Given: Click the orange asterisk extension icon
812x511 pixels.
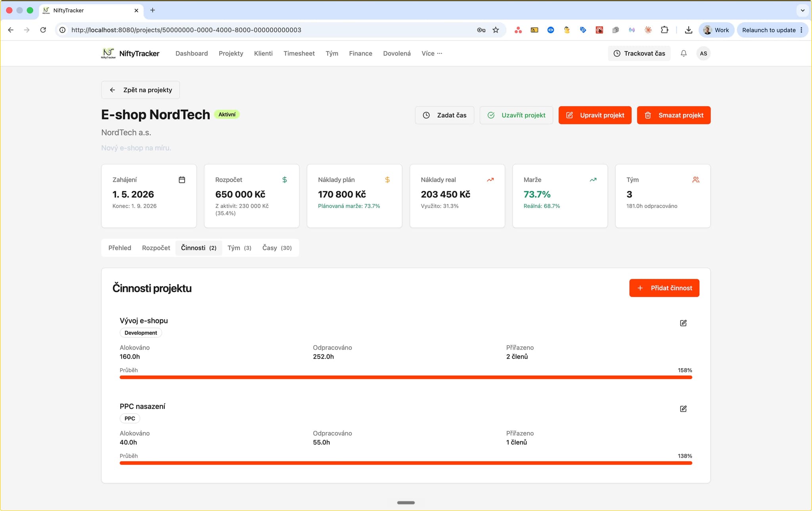Looking at the screenshot, I should pos(648,30).
